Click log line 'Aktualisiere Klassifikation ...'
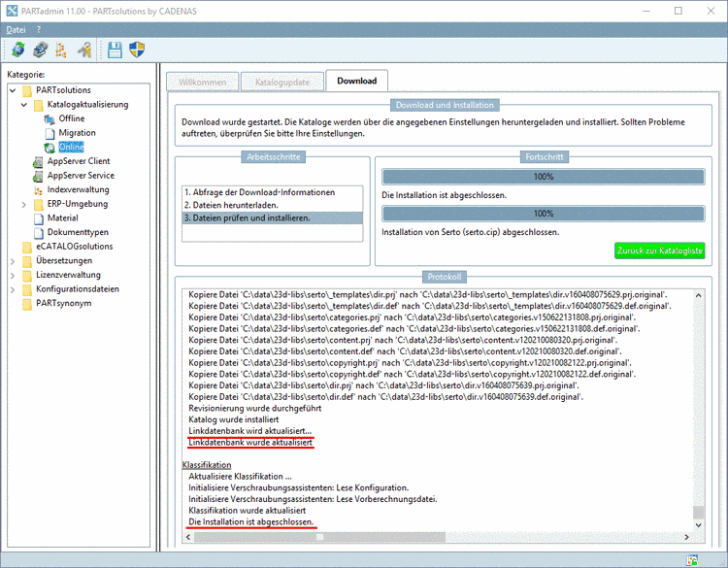 [240, 477]
